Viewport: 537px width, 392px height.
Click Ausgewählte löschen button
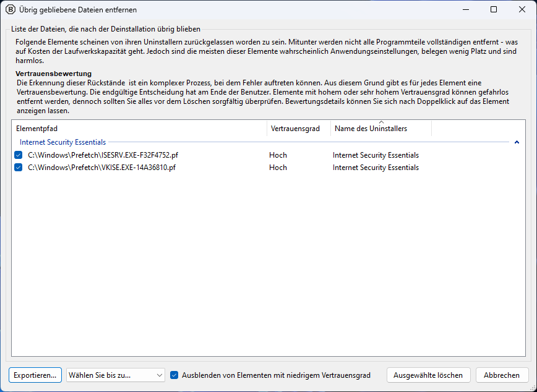429,375
